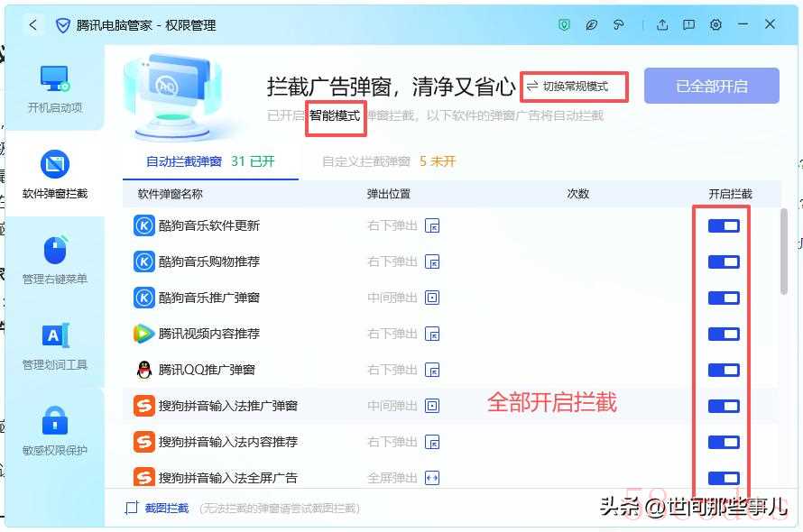
Task: Click the Tencent Video app icon
Action: (x=143, y=334)
